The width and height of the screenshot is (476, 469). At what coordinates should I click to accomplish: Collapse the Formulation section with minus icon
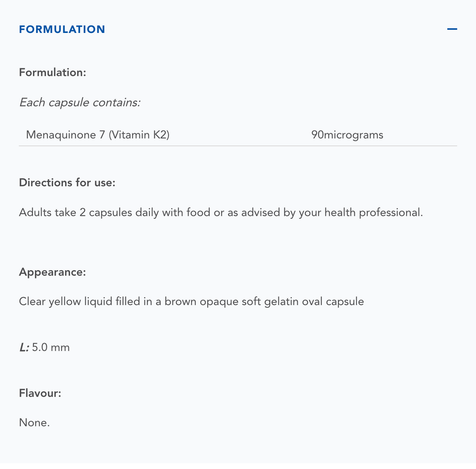(452, 29)
